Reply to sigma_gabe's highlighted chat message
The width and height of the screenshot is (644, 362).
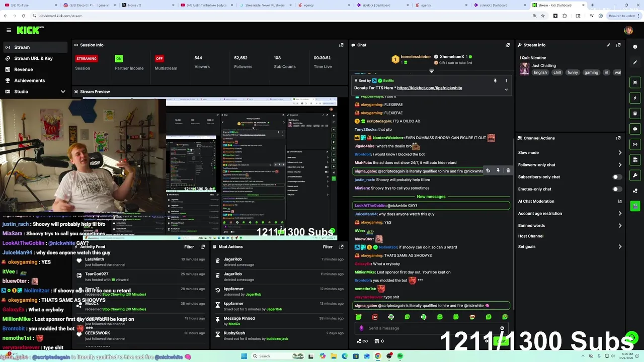[488, 171]
